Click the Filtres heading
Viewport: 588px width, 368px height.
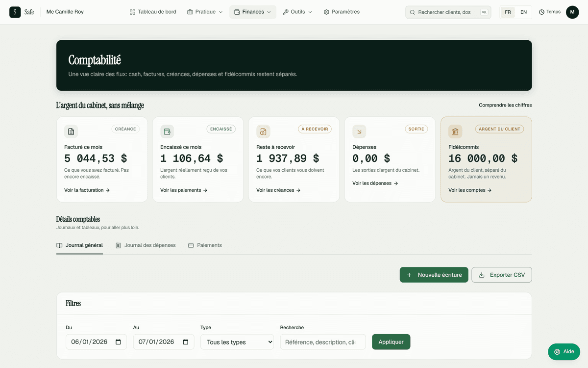point(73,304)
